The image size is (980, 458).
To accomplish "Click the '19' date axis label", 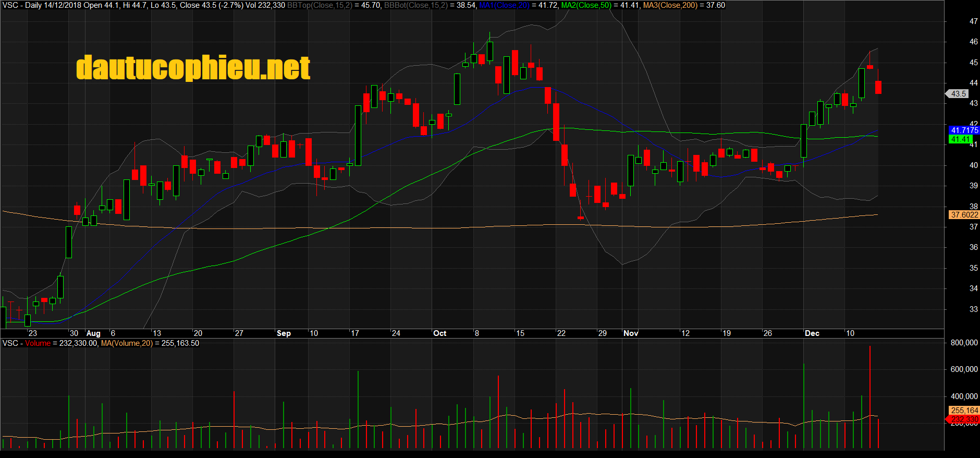I will [x=726, y=333].
